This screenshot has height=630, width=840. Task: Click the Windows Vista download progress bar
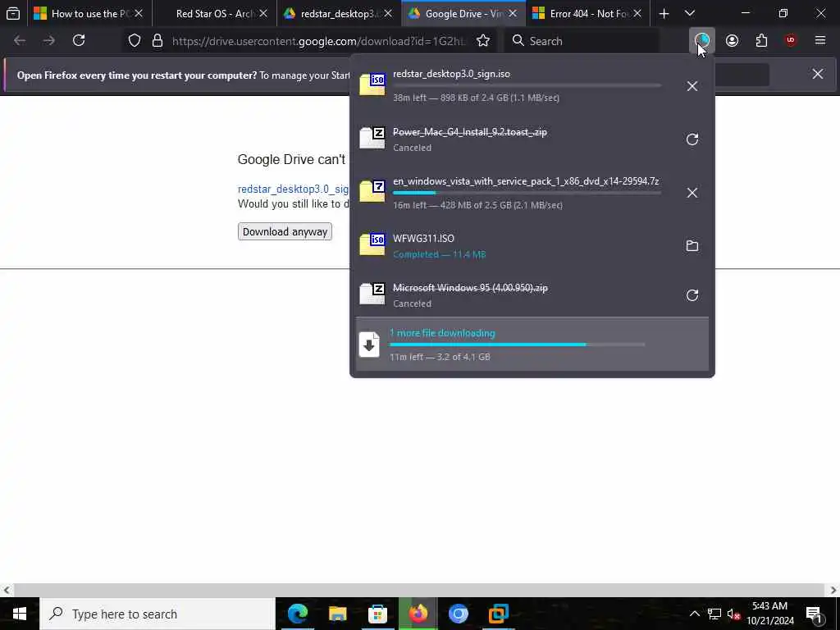click(x=527, y=193)
